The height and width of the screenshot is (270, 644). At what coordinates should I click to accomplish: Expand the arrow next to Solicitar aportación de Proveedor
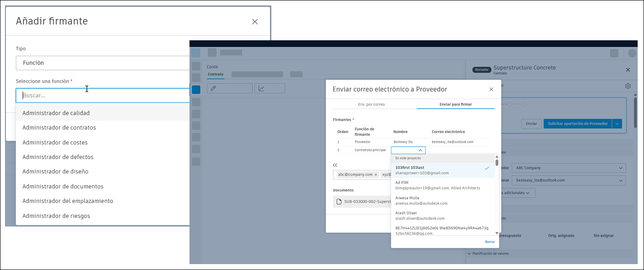coord(617,123)
